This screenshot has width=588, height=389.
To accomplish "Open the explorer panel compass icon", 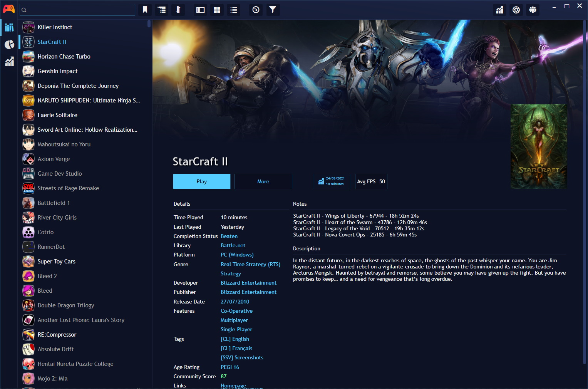I will pos(256,10).
